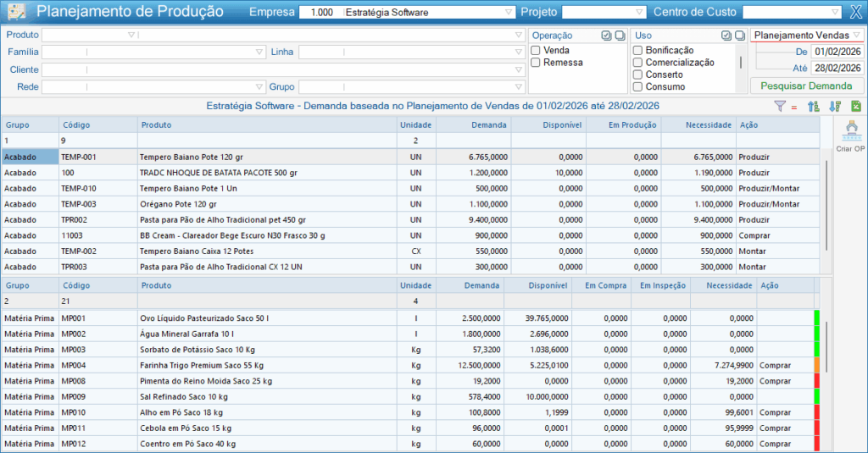Click the Necessidade column header in top grid
The width and height of the screenshot is (868, 453).
[698, 124]
